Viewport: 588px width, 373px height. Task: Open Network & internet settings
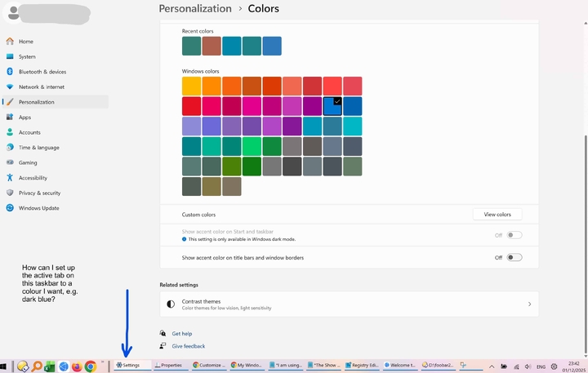42,87
